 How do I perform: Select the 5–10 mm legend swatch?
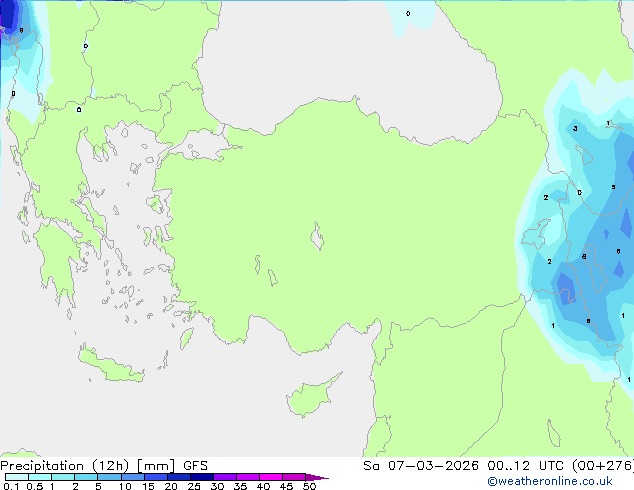click(110, 477)
